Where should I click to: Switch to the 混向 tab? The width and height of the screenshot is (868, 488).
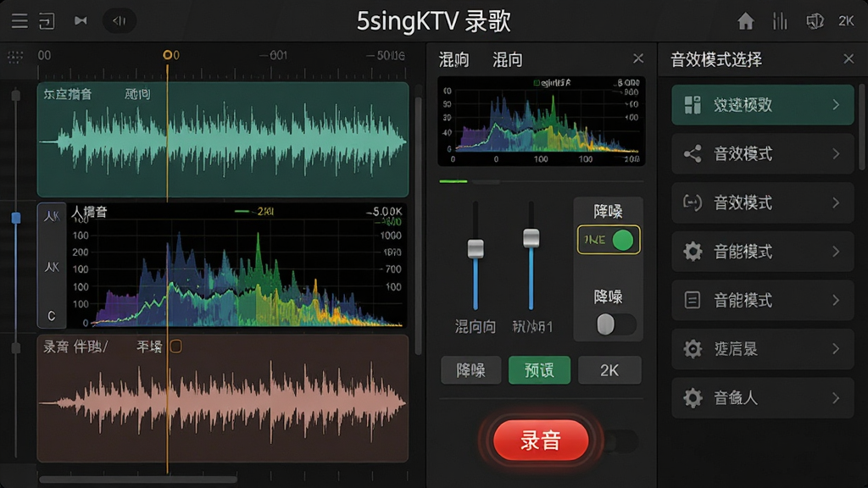coord(508,59)
